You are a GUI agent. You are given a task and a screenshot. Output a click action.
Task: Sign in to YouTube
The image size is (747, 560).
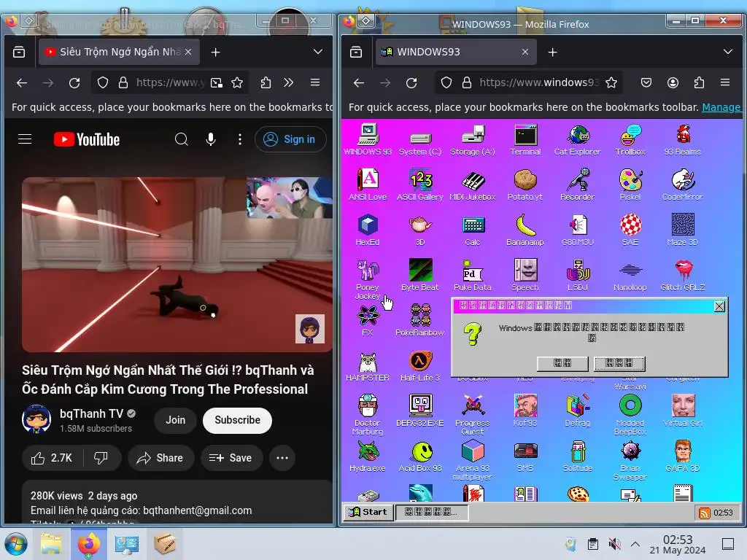(290, 139)
